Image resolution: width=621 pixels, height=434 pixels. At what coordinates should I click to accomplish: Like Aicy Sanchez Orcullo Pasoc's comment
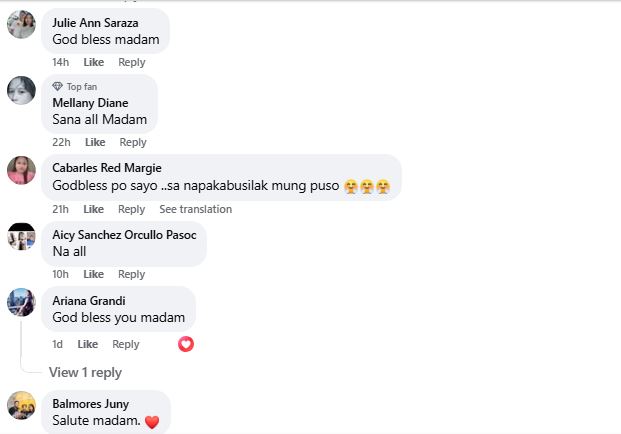(x=93, y=274)
